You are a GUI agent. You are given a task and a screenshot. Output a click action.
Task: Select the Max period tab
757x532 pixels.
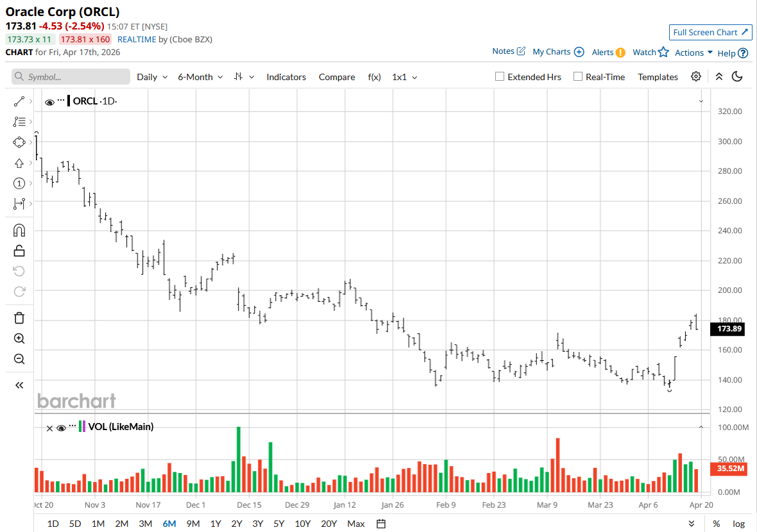coord(356,524)
